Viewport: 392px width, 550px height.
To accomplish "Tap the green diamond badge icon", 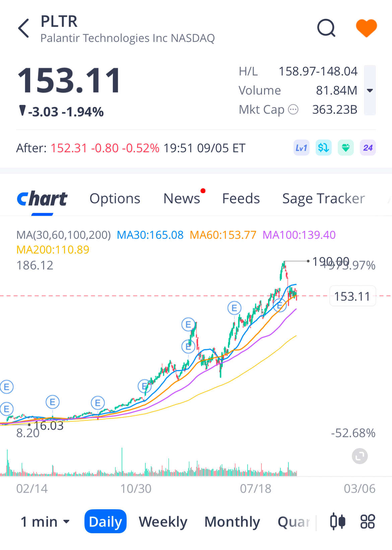I will pos(345,148).
